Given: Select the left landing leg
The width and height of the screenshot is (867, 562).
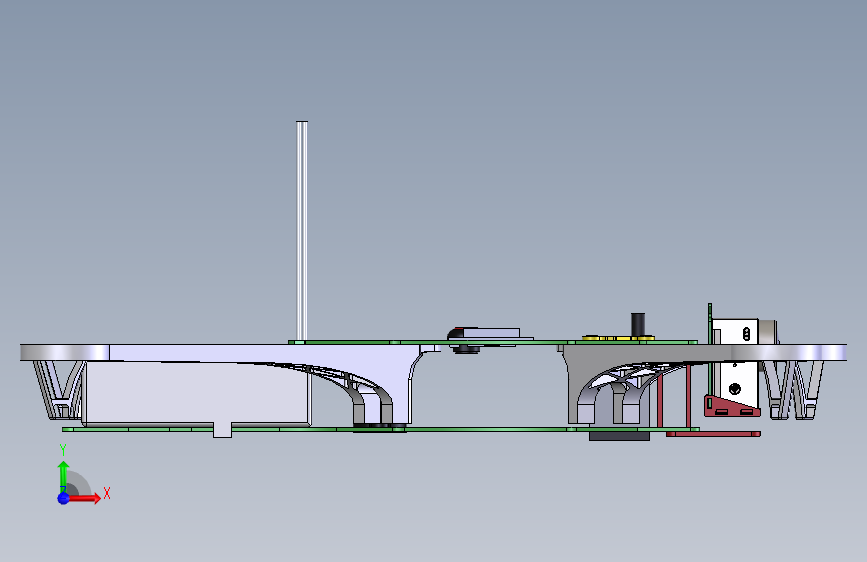Looking at the screenshot, I should coord(59,389).
